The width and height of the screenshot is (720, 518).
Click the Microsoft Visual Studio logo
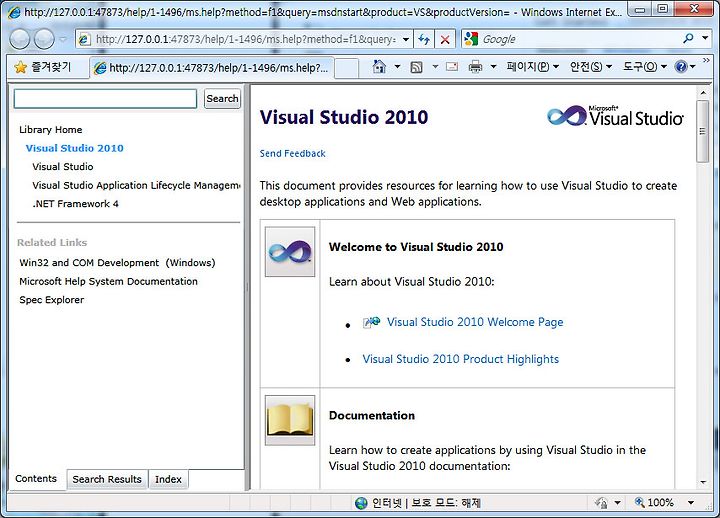tap(615, 116)
